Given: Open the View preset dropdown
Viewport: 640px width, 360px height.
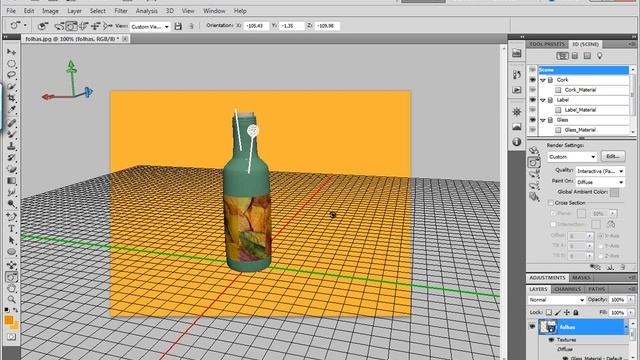Looking at the screenshot, I should tap(150, 27).
